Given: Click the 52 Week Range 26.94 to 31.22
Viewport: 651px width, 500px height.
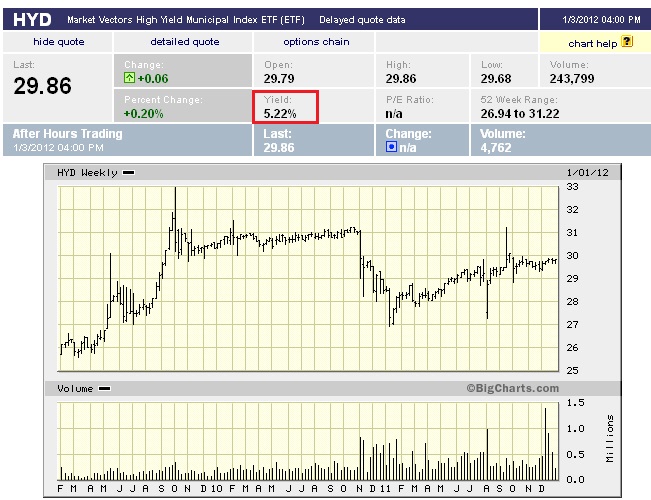Looking at the screenshot, I should point(520,113).
